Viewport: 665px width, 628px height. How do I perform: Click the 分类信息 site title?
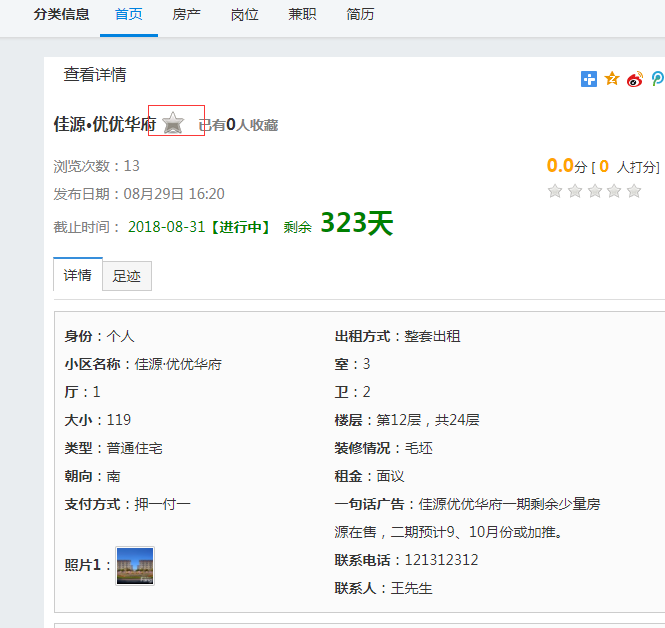point(61,14)
